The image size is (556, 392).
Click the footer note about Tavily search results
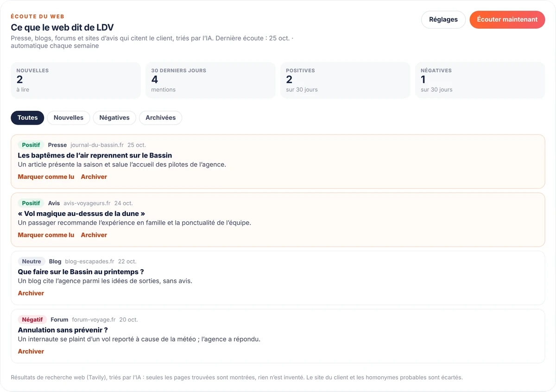(x=237, y=378)
